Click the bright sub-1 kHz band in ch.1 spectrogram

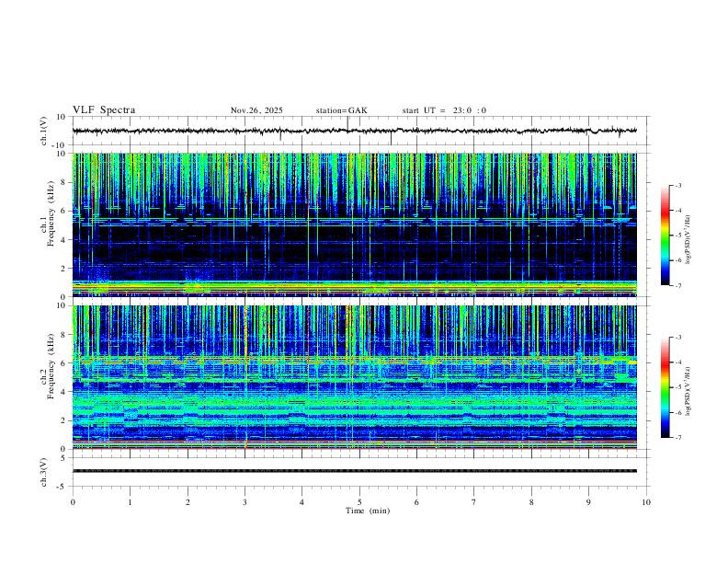click(355, 288)
